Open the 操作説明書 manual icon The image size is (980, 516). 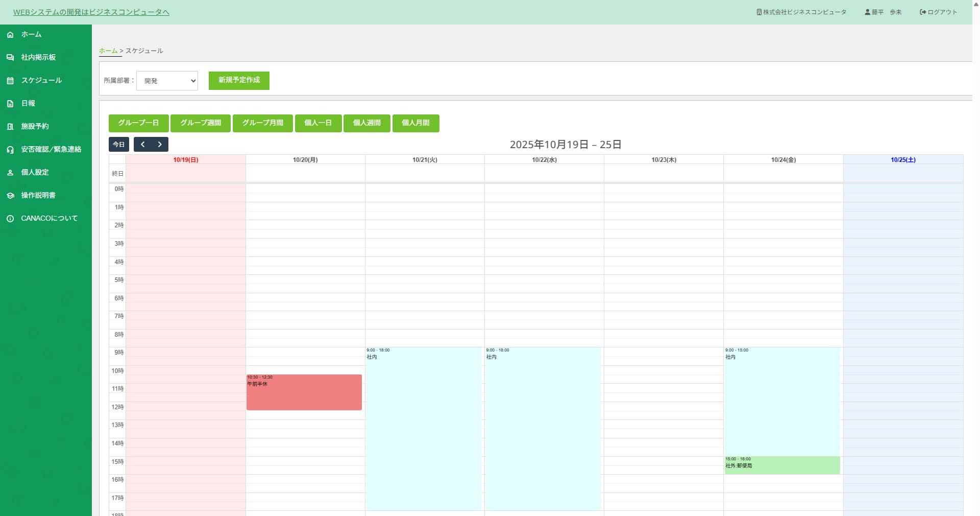point(10,196)
